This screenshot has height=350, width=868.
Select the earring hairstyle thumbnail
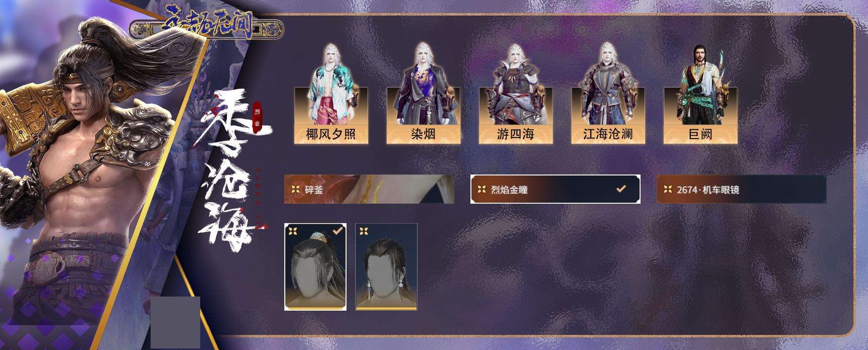(x=386, y=267)
